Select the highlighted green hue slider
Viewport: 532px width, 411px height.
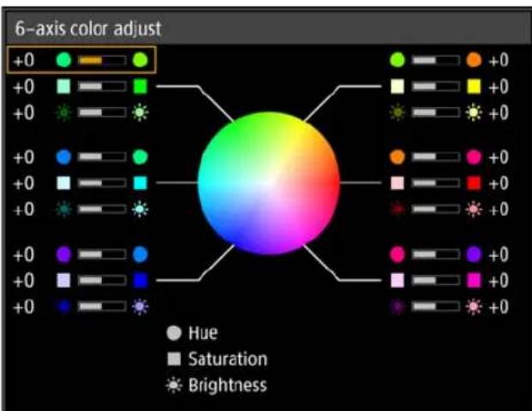[x=102, y=60]
